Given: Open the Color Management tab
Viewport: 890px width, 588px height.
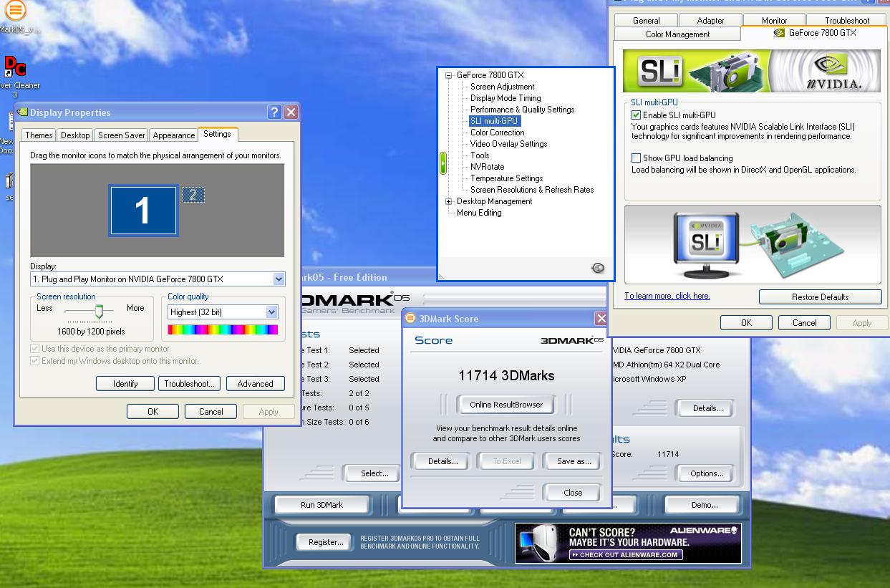Looking at the screenshot, I should (677, 34).
